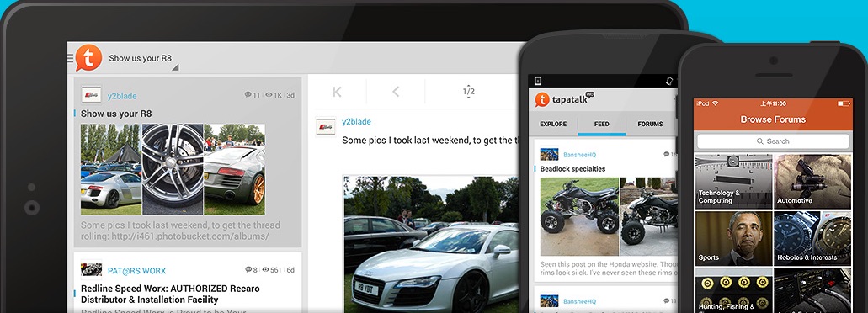Click the views eye icon showing 561

pyautogui.click(x=266, y=270)
